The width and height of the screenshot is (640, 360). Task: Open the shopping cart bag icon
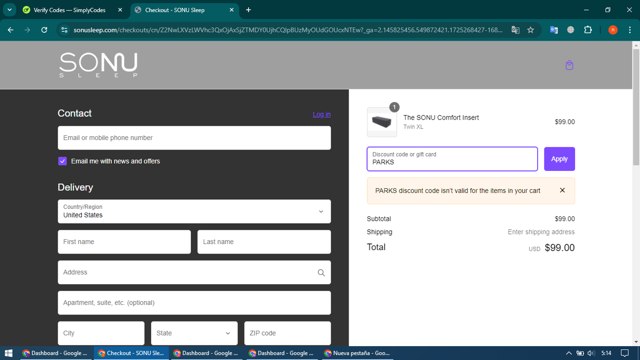click(569, 65)
